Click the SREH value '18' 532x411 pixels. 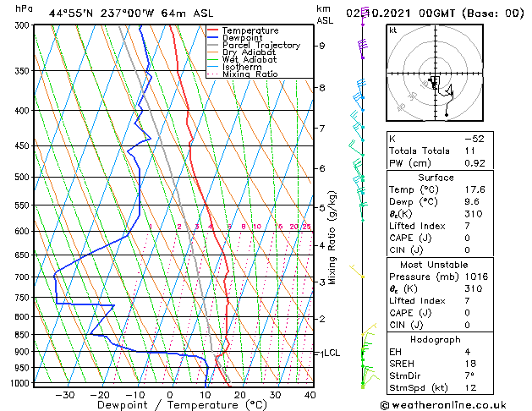pos(470,364)
